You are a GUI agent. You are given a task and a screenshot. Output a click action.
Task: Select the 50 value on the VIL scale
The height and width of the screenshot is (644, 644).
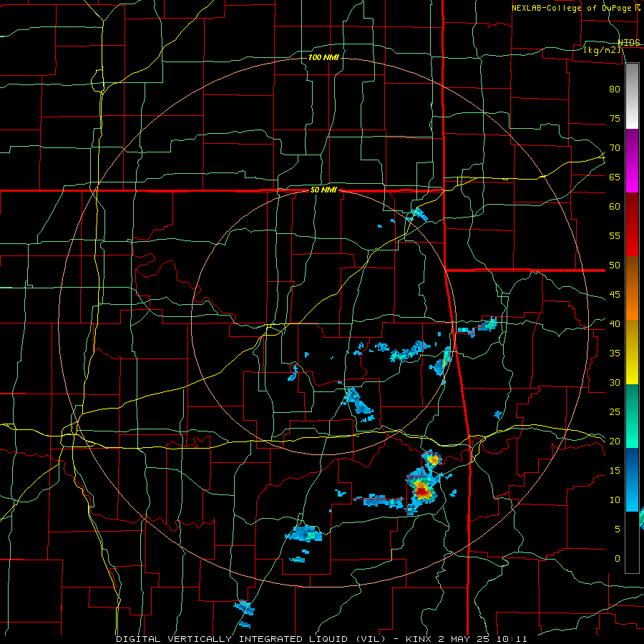point(615,265)
